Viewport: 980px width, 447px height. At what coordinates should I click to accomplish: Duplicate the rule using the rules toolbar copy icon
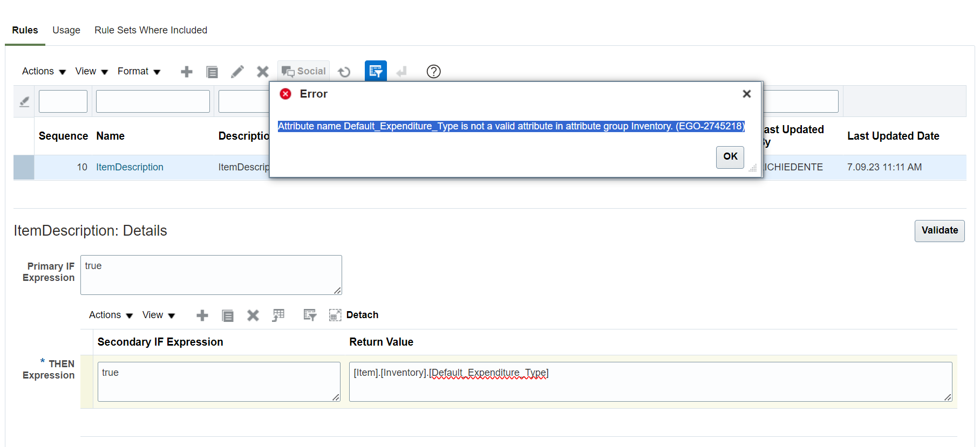[x=212, y=72]
